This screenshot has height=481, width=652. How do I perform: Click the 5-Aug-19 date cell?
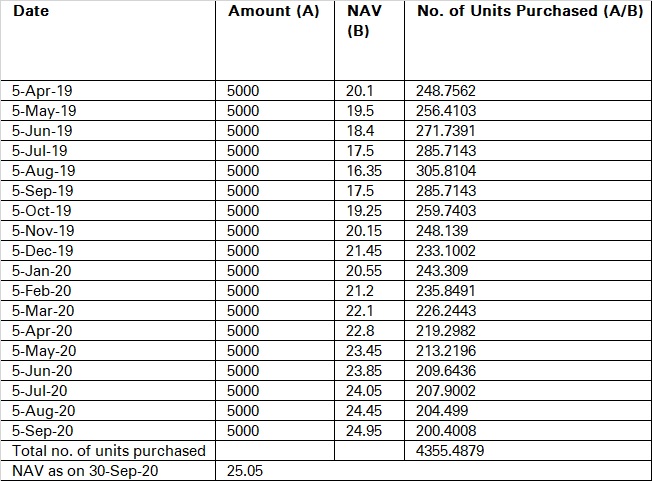point(43,171)
